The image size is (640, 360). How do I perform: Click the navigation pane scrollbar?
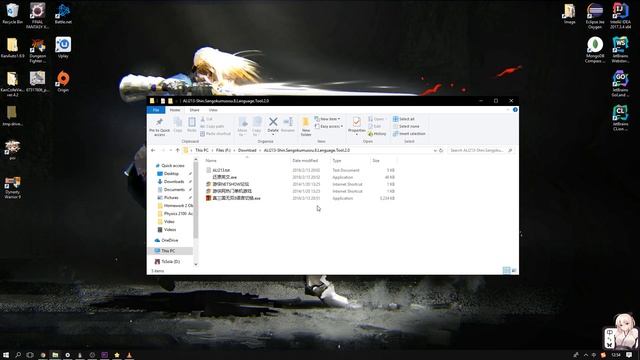[196, 201]
